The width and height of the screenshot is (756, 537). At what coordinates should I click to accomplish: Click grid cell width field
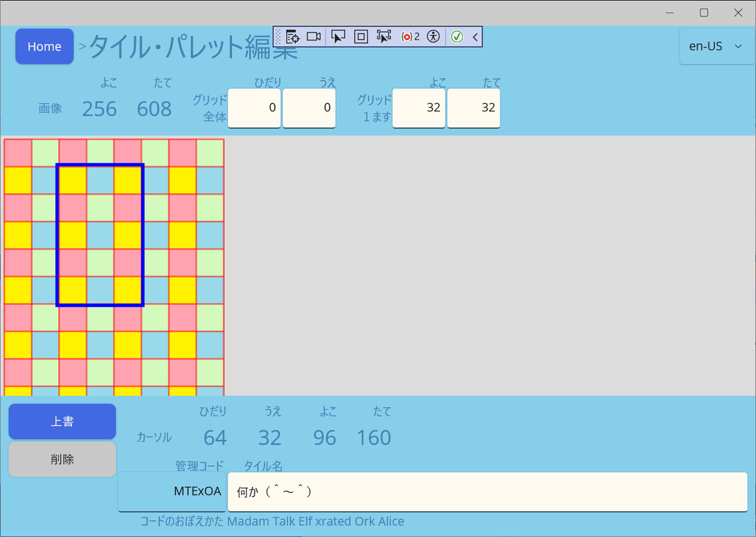[x=419, y=108]
